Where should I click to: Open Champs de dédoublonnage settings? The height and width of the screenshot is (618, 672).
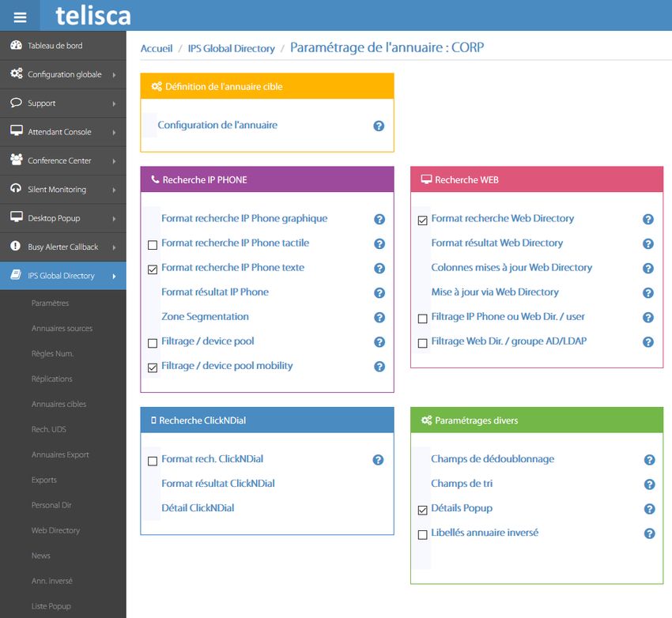click(493, 459)
